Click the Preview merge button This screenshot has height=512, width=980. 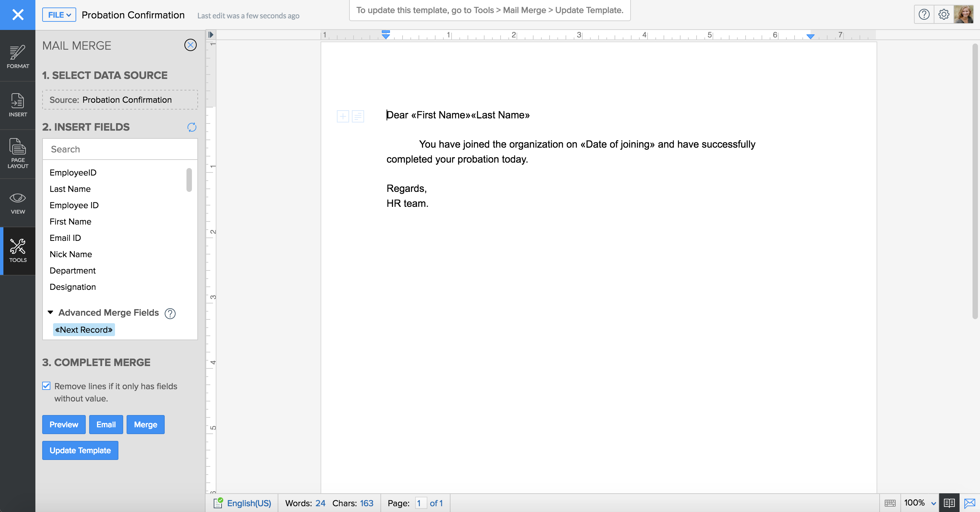coord(64,425)
